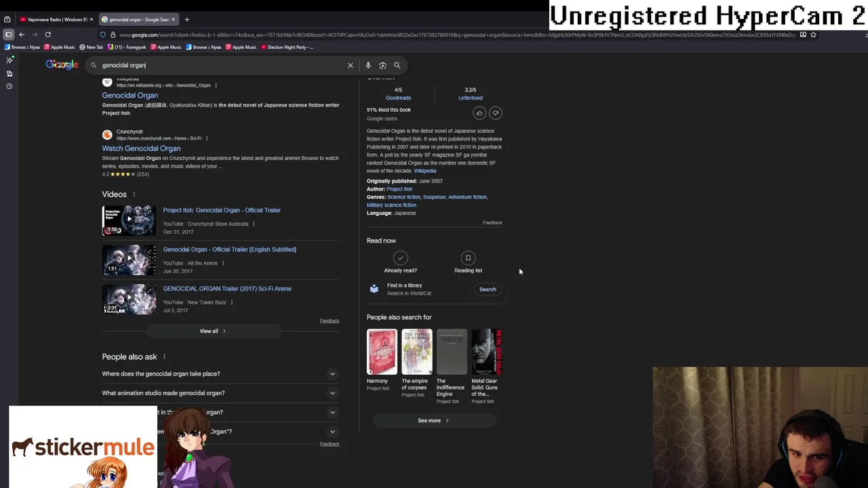The width and height of the screenshot is (868, 488).
Task: Click the Search in WorldCat button
Action: (488, 289)
